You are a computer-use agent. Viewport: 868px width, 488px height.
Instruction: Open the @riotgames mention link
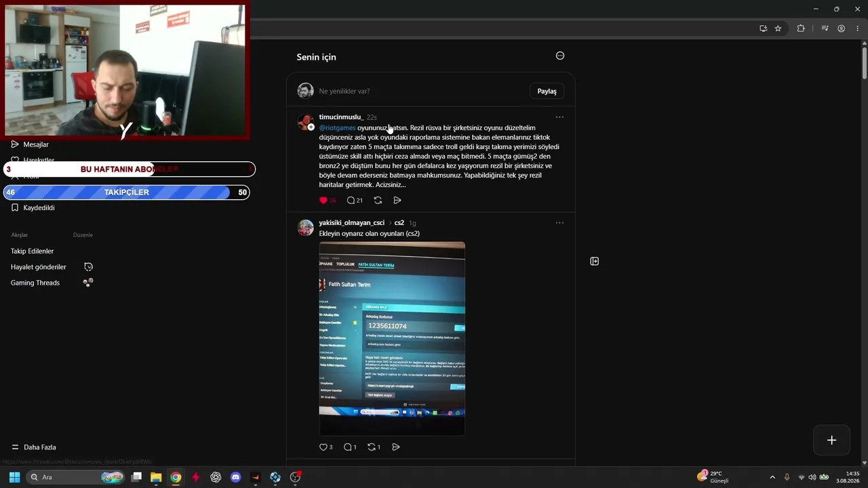point(337,128)
